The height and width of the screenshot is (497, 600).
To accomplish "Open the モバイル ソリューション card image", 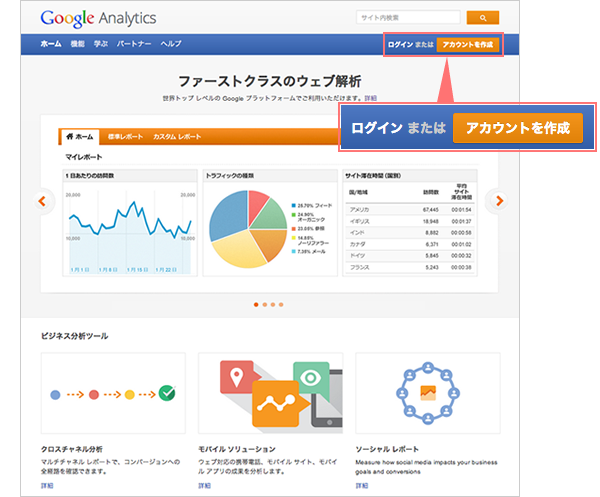I will coord(271,393).
